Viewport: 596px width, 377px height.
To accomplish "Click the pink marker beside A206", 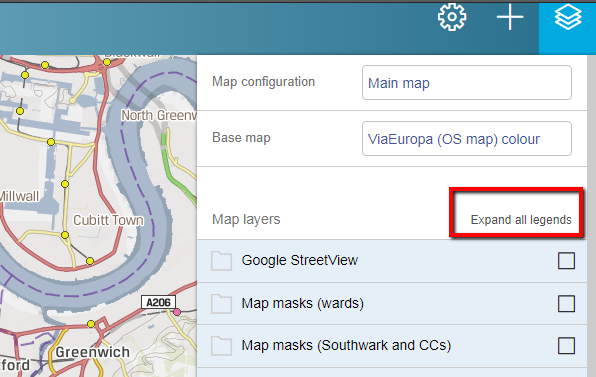I will coord(177,312).
